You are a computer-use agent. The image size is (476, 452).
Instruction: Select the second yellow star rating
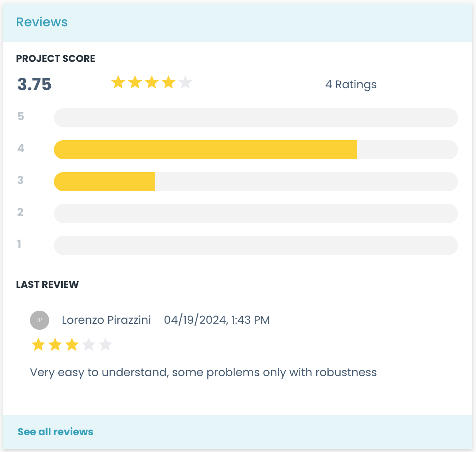[135, 82]
